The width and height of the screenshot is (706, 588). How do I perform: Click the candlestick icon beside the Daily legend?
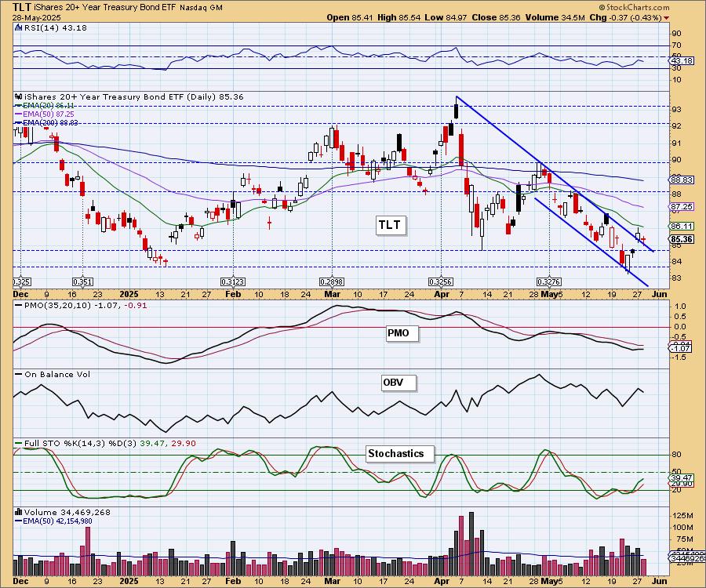19,96
